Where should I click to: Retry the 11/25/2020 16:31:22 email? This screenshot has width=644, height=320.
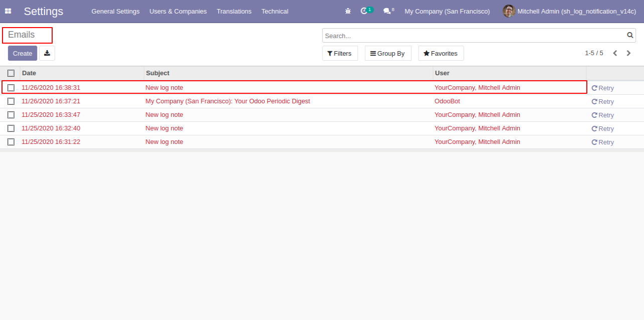(602, 142)
